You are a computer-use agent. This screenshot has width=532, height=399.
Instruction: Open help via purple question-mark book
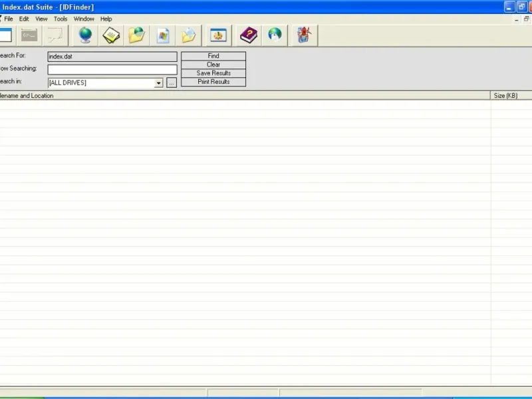pyautogui.click(x=249, y=35)
